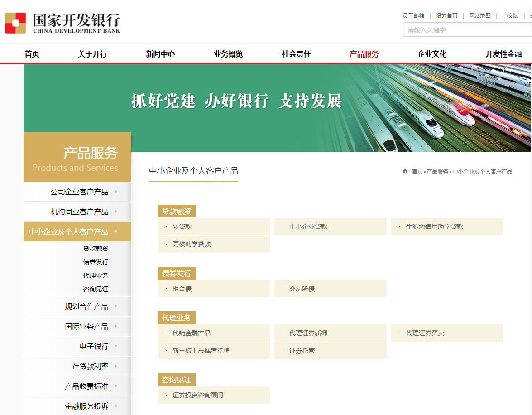Collapse 中小企业及个人客户产品 sidebar section
532x415 pixels.
pos(69,232)
